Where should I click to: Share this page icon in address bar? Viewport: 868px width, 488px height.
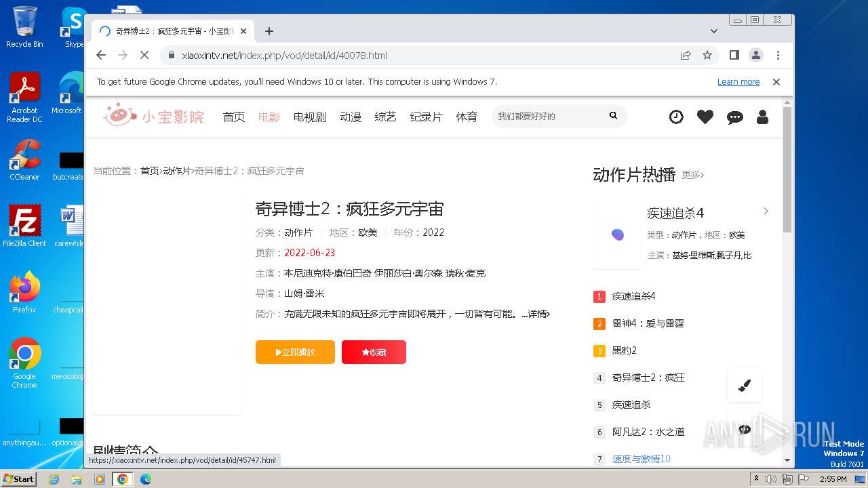[x=686, y=55]
